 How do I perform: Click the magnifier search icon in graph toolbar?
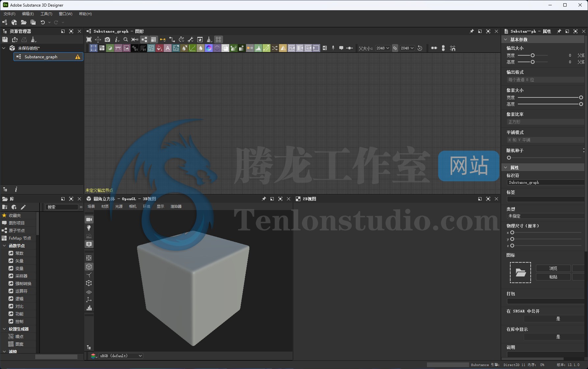pos(126,40)
